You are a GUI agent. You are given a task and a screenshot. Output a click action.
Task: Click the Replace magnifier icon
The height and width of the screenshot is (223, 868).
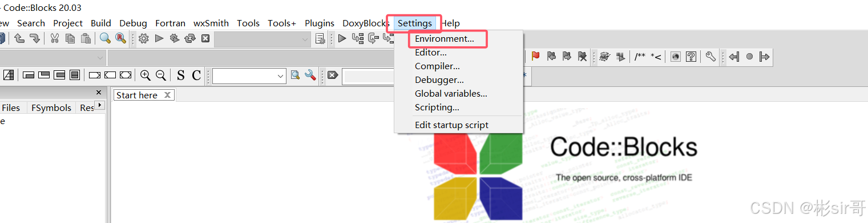(x=120, y=38)
